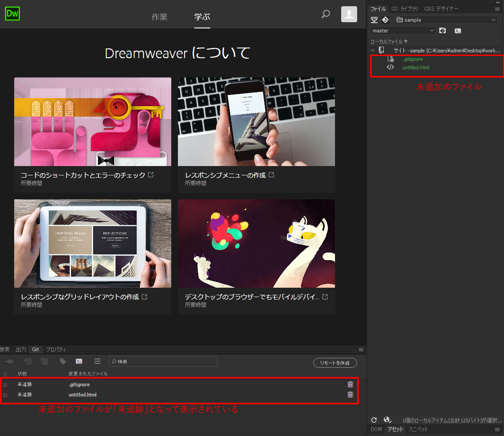Select untitled.html in Files tree

coord(416,67)
